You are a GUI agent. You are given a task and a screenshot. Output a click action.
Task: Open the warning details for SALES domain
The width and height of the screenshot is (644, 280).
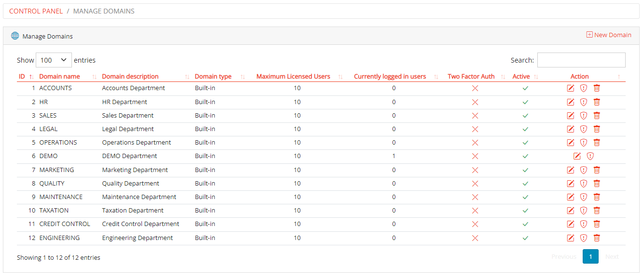click(584, 115)
